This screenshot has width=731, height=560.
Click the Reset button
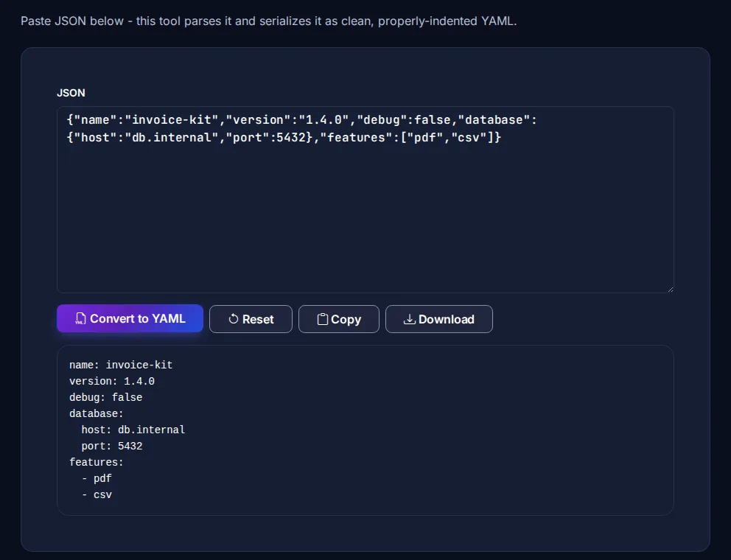tap(251, 319)
